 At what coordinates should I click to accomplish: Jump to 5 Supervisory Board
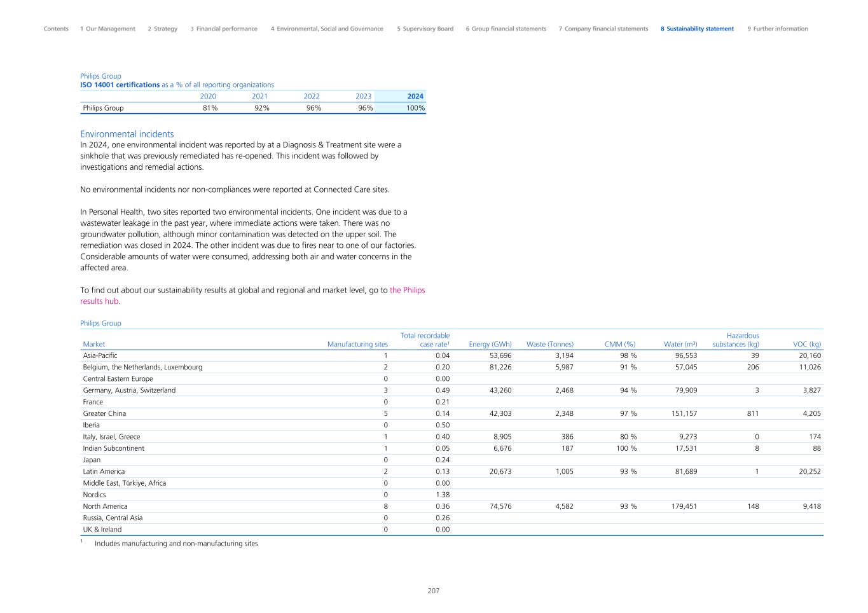pos(425,29)
